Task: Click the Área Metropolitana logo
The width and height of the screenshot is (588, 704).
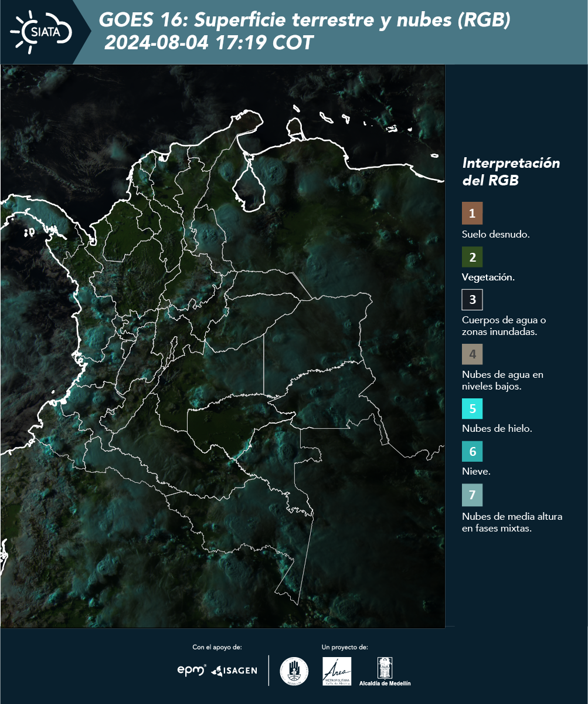Action: [337, 671]
